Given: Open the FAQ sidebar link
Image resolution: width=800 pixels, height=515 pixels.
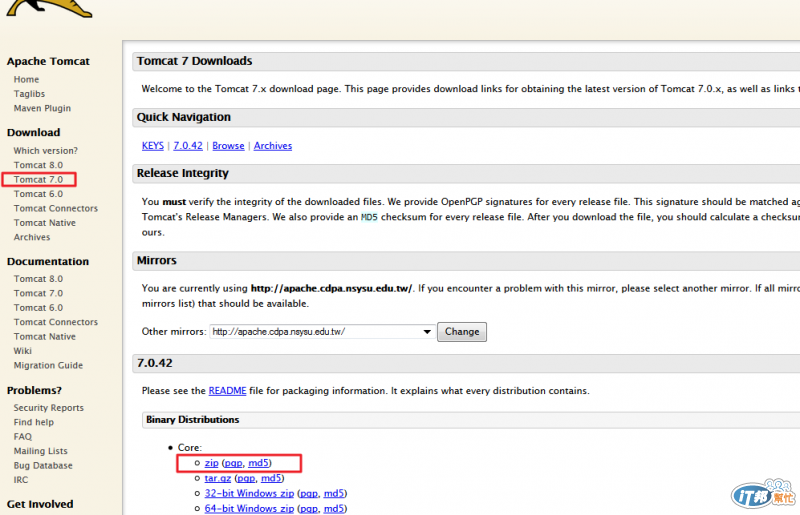Looking at the screenshot, I should tap(22, 436).
